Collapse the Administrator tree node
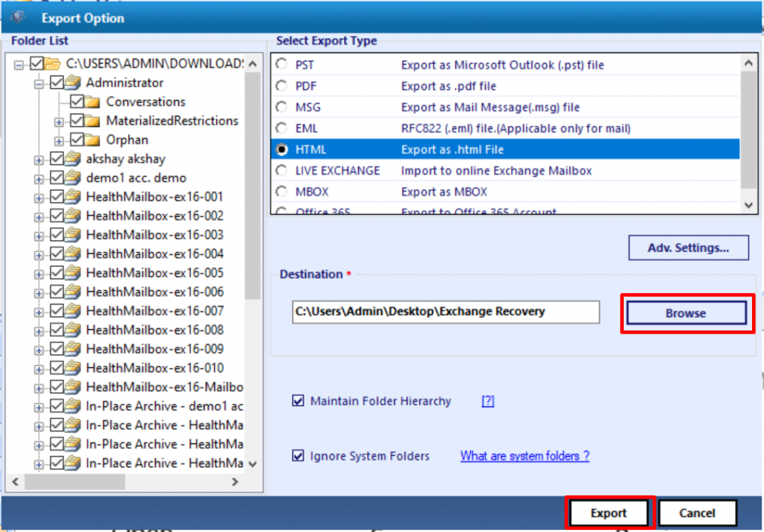Screen dimensions: 764x532 (39, 84)
